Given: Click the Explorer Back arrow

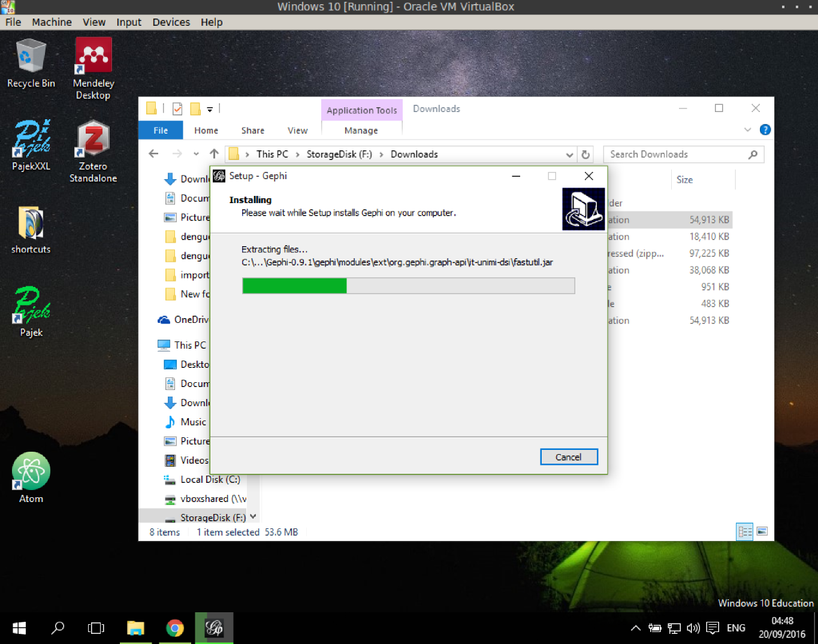Looking at the screenshot, I should pyautogui.click(x=153, y=154).
